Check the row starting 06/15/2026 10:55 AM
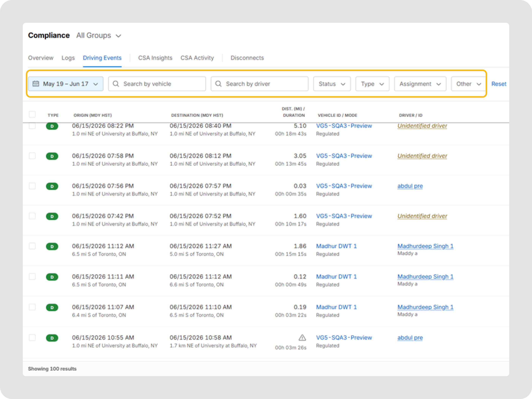 click(x=32, y=338)
